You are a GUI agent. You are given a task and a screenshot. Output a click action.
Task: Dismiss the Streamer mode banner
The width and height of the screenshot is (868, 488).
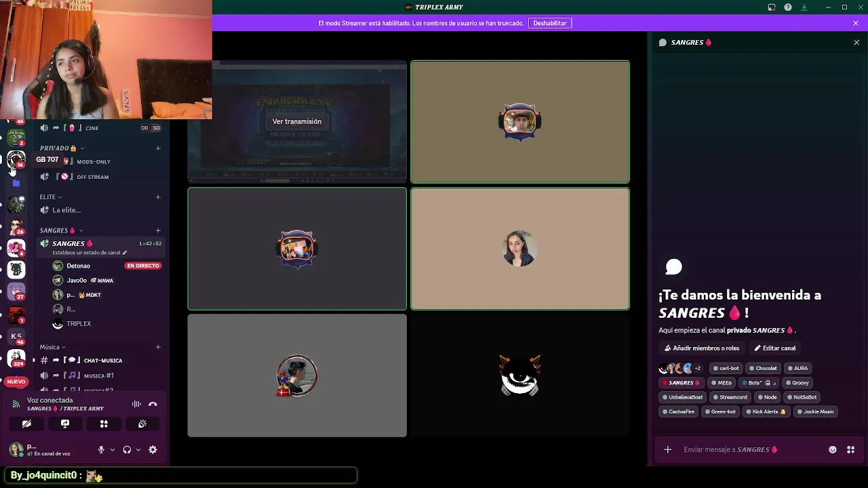coord(856,23)
